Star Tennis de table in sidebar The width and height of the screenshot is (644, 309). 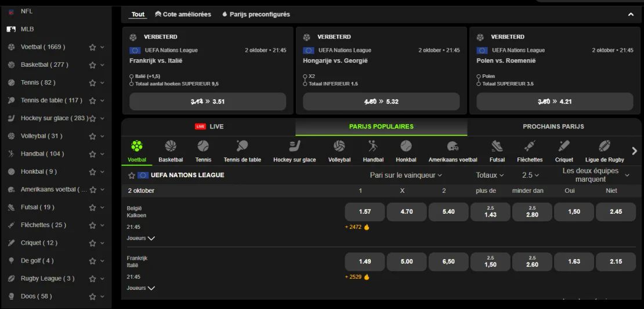click(x=92, y=100)
